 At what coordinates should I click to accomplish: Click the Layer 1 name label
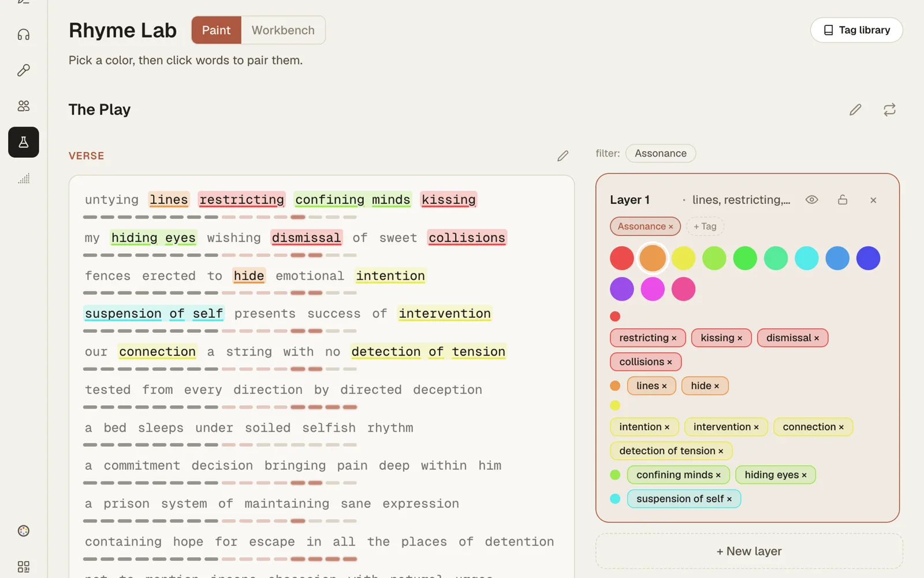(x=630, y=200)
